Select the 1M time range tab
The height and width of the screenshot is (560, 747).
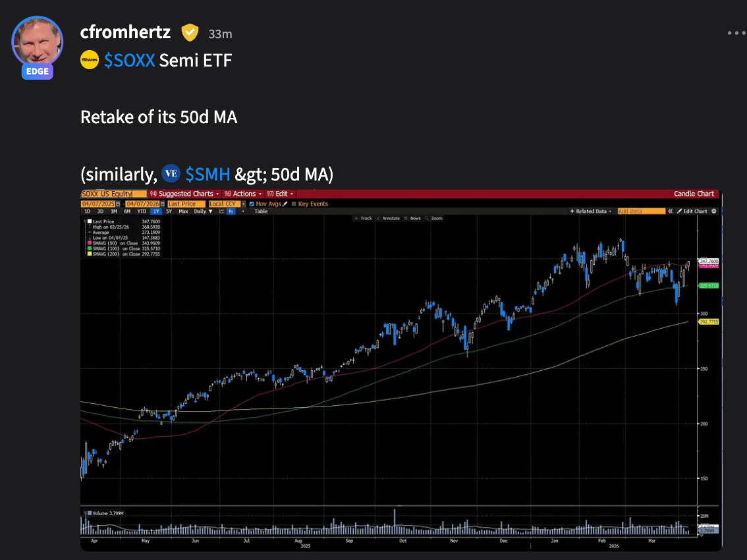pyautogui.click(x=113, y=211)
